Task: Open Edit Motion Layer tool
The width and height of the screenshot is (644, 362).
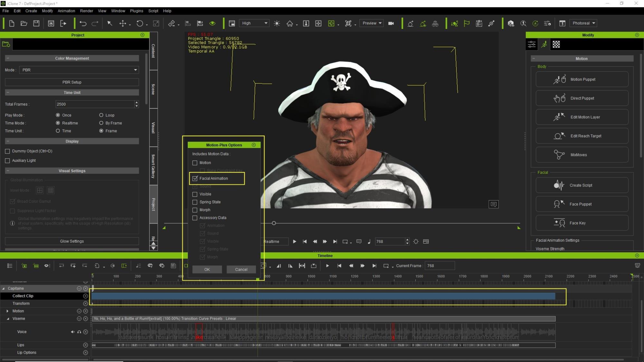Action: click(582, 117)
